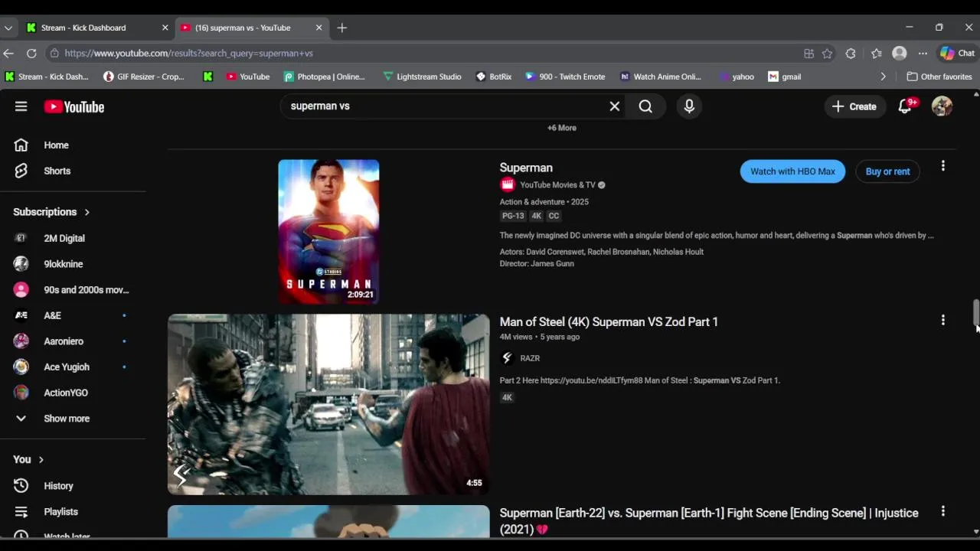Open Photopea bookmark
This screenshot has width=980, height=551.
click(x=324, y=77)
